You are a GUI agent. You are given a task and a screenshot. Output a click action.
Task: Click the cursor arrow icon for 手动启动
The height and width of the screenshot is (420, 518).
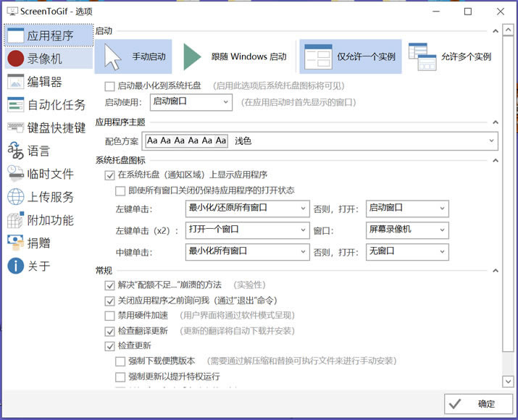point(112,56)
